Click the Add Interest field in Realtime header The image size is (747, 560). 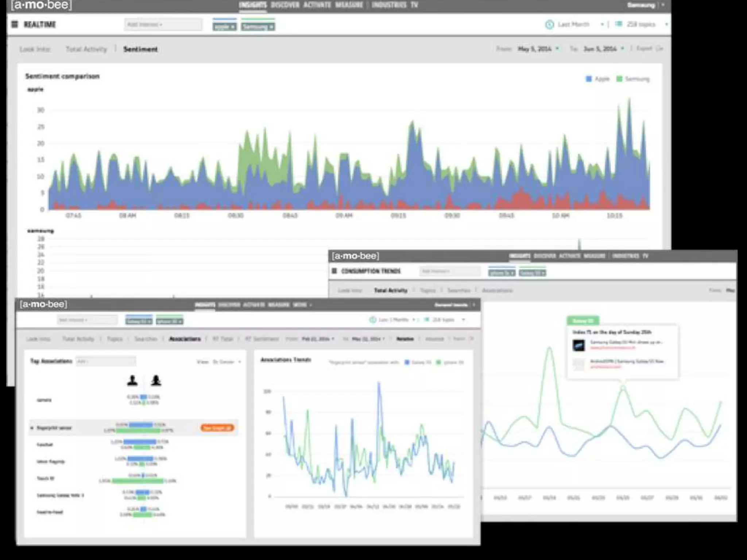(x=162, y=24)
